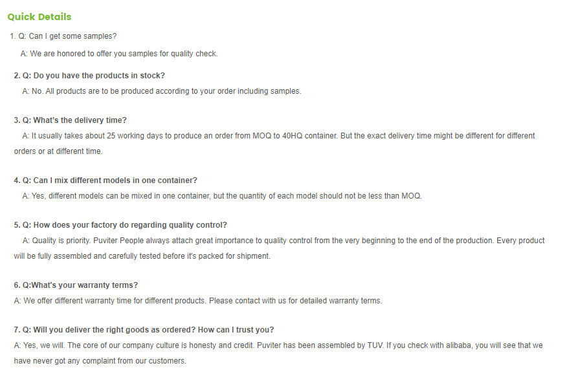Click the 'Quality is priority' answer line
This screenshot has height=392, width=569.
coord(284,241)
